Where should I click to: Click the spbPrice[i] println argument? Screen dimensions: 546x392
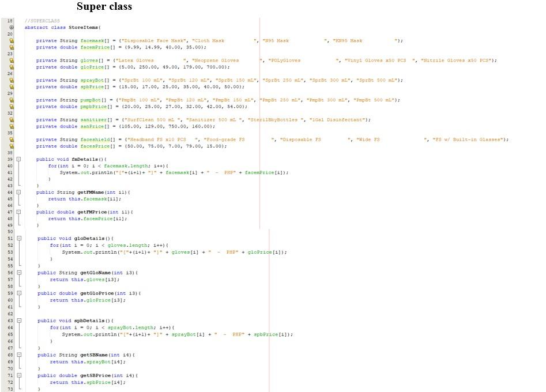tap(271, 334)
